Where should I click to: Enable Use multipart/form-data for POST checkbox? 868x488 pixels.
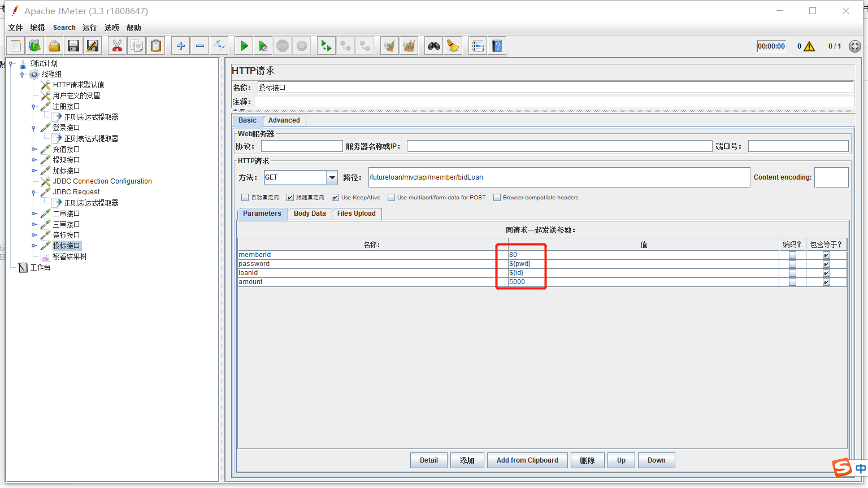[x=391, y=198]
